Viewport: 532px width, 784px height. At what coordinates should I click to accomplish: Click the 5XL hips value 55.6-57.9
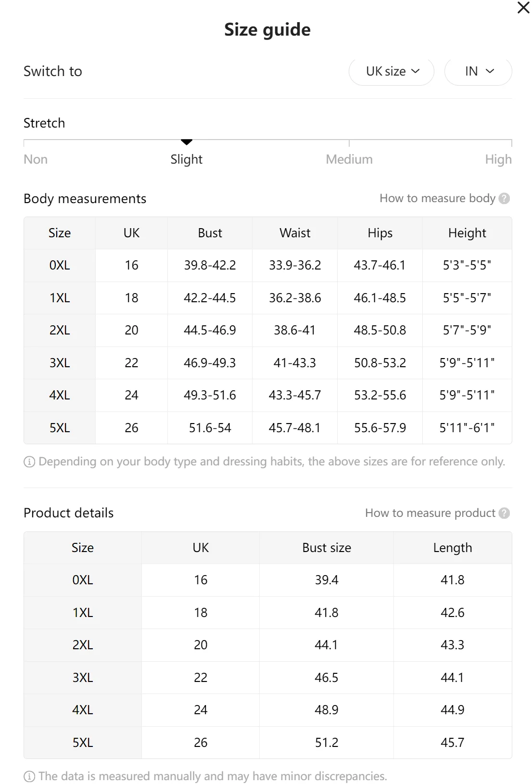(x=380, y=428)
